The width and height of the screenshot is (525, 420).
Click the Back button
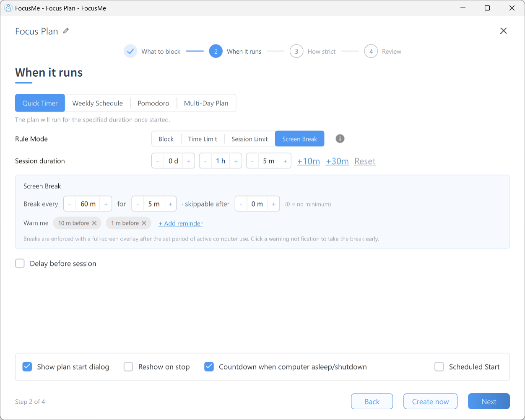click(x=372, y=401)
